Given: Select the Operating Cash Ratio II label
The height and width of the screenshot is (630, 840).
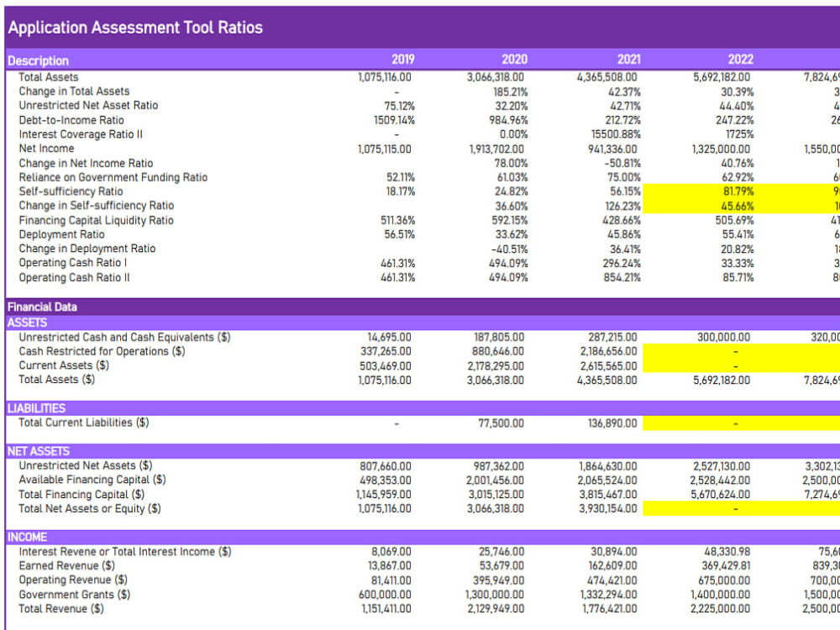Looking at the screenshot, I should click(74, 277).
